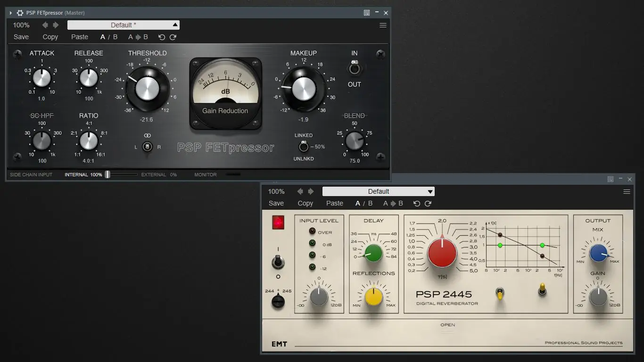Click the PSP 2445 detach window grid icon
The height and width of the screenshot is (362, 644).
click(x=611, y=179)
